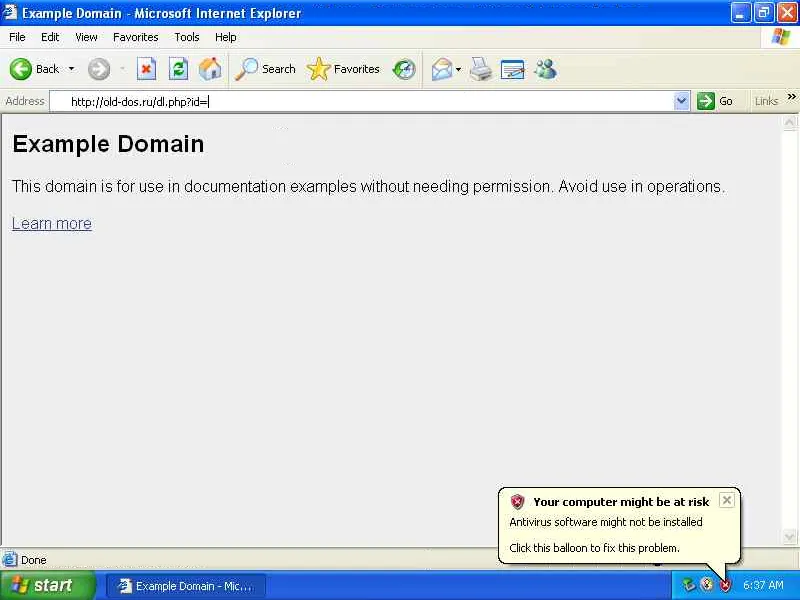Open the Help menu

click(x=226, y=37)
